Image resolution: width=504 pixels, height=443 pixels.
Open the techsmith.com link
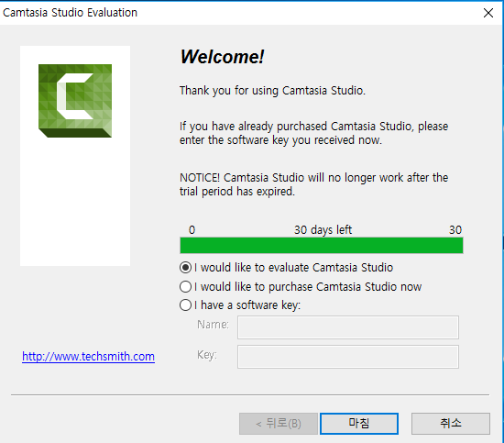pyautogui.click(x=88, y=357)
